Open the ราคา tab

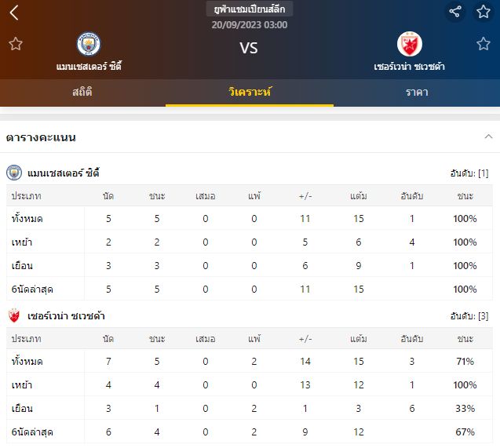[416, 93]
